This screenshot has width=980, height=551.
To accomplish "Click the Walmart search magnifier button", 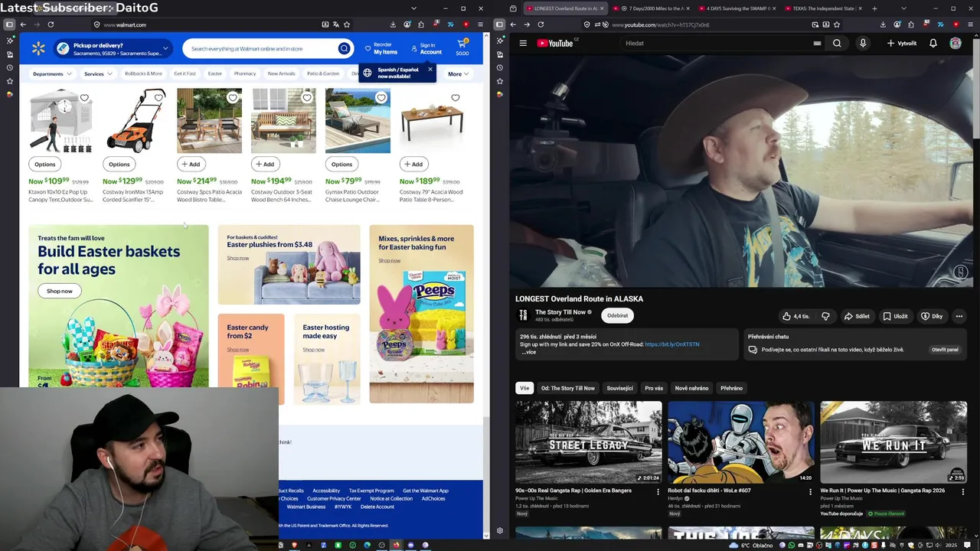I will [x=345, y=49].
